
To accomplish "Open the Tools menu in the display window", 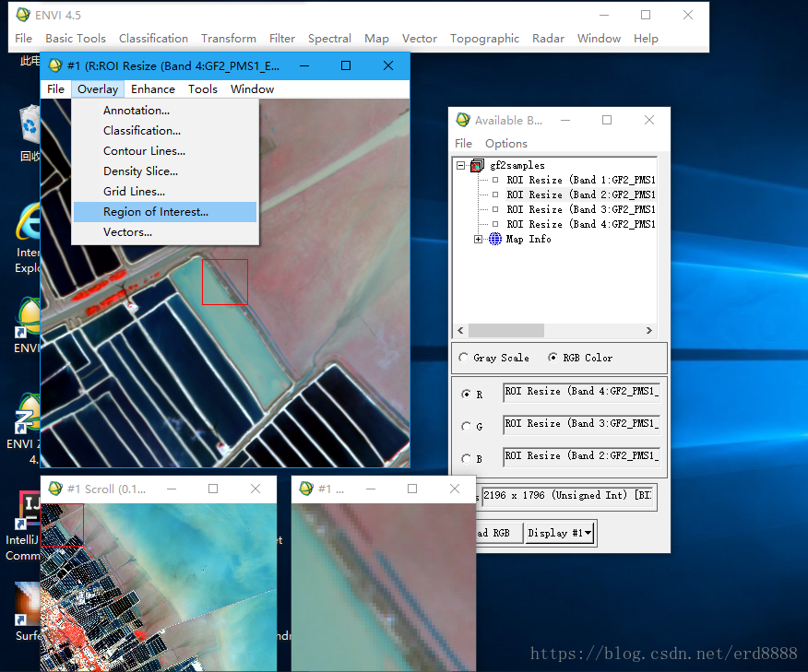I will tap(203, 89).
